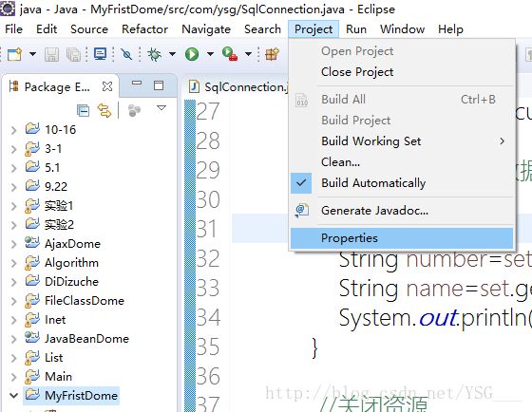Open the Package Explorer View Menu triangle
Screen dimensions: 532x412
[x=161, y=108]
